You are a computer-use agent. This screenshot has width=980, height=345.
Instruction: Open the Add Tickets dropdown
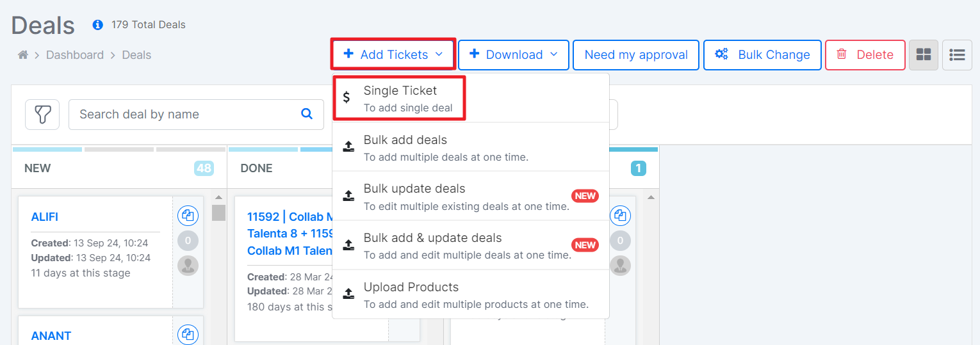click(x=393, y=54)
